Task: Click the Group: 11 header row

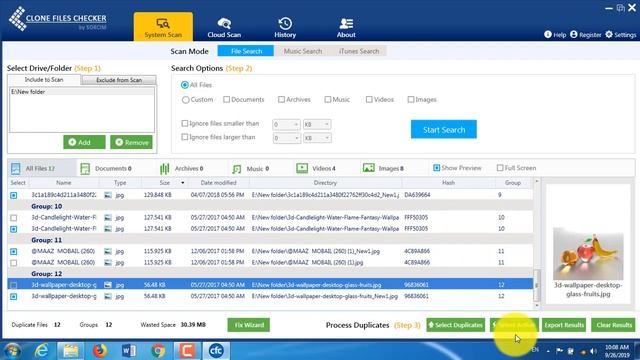Action: click(x=270, y=240)
